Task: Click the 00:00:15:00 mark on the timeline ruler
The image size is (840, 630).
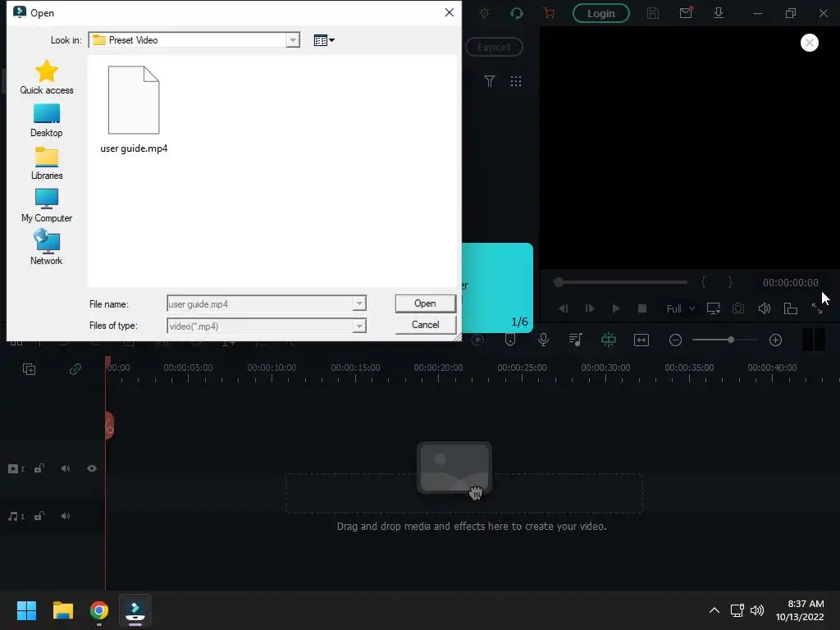Action: pyautogui.click(x=355, y=367)
